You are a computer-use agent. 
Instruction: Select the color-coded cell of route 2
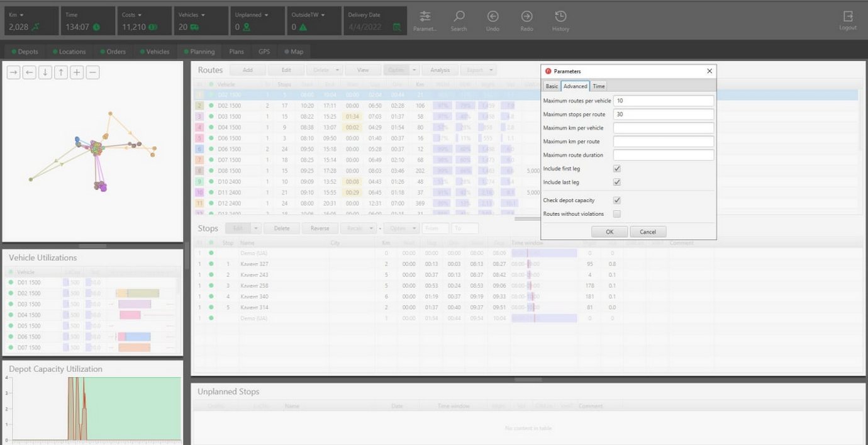click(x=200, y=106)
